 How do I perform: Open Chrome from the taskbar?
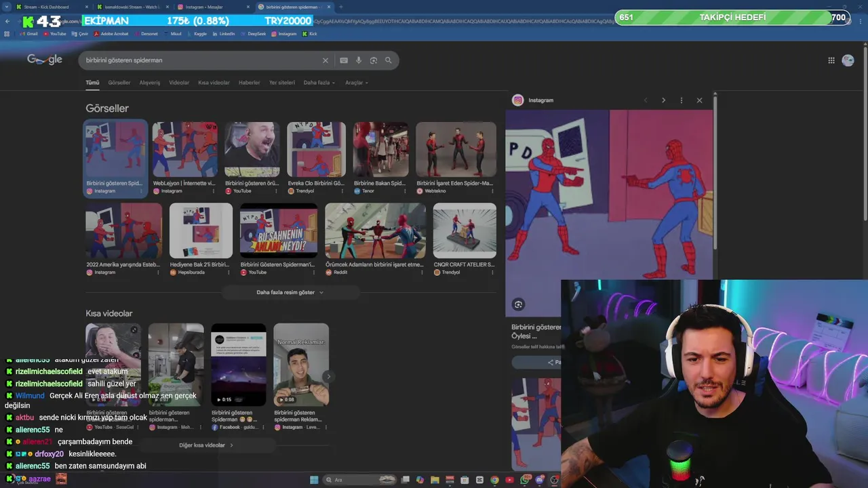click(494, 480)
